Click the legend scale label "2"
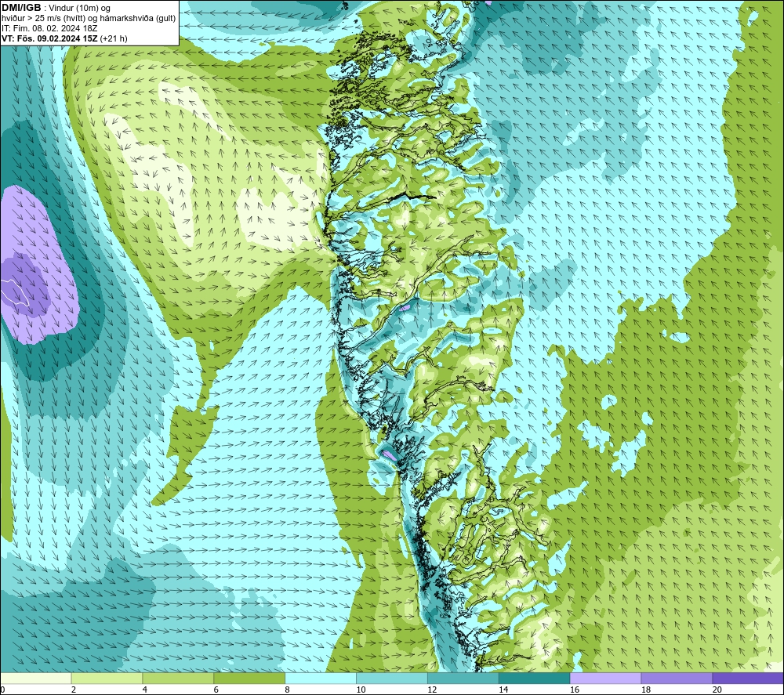Screen dimensions: 784x695 click(74, 690)
